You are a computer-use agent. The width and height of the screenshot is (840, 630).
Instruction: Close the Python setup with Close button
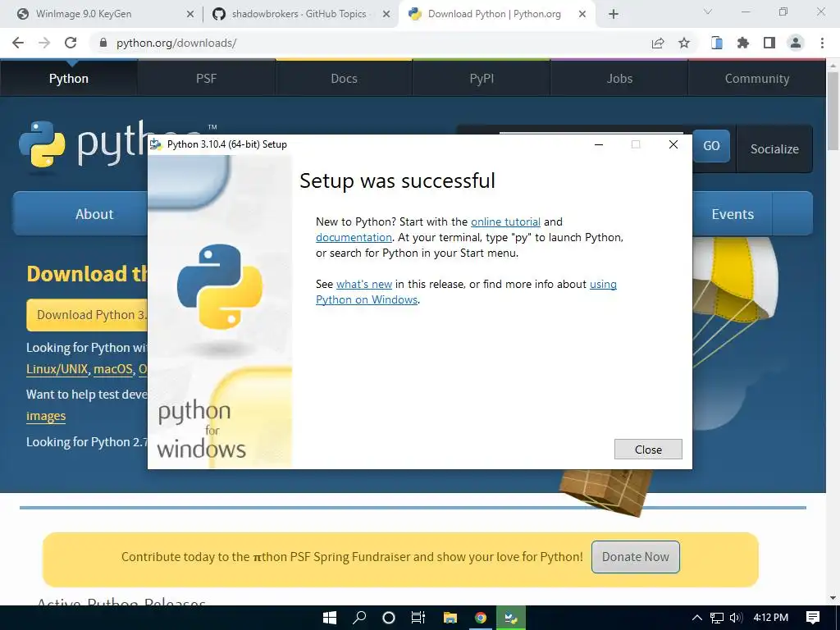coord(648,450)
